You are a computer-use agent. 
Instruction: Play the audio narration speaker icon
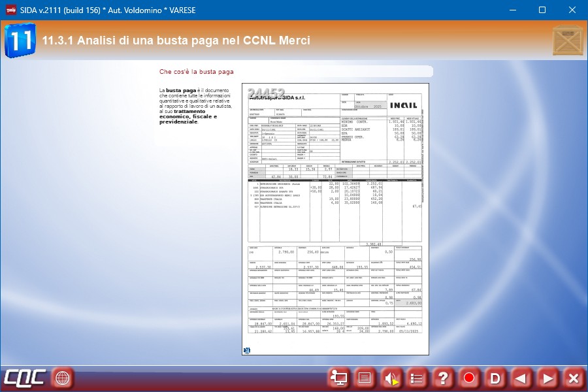(391, 378)
